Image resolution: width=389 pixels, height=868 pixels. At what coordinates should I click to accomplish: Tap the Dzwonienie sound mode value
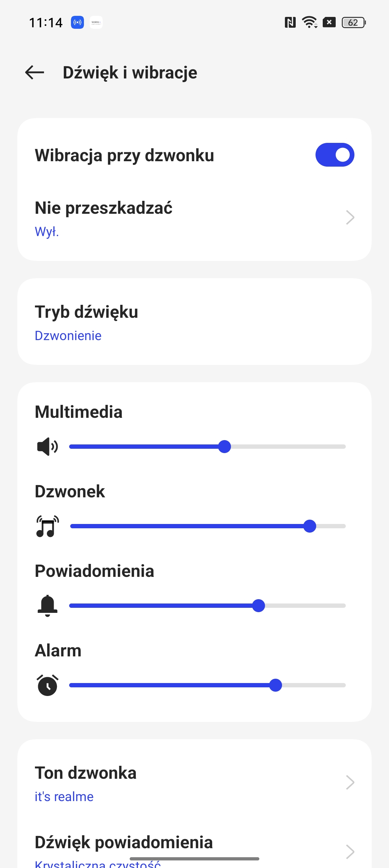[68, 336]
